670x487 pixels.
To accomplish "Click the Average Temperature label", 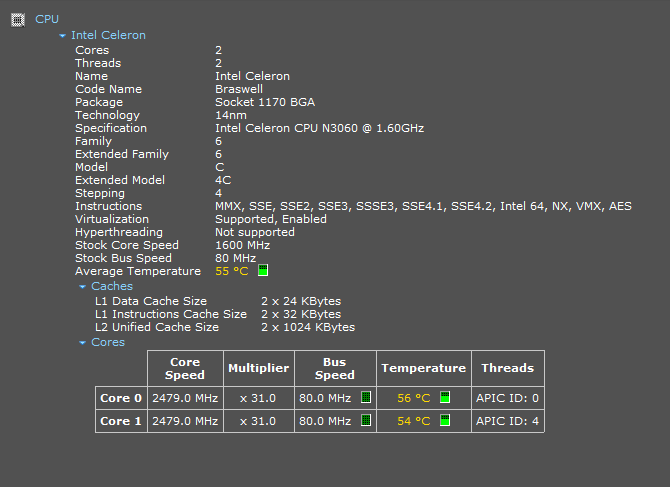I will (138, 271).
